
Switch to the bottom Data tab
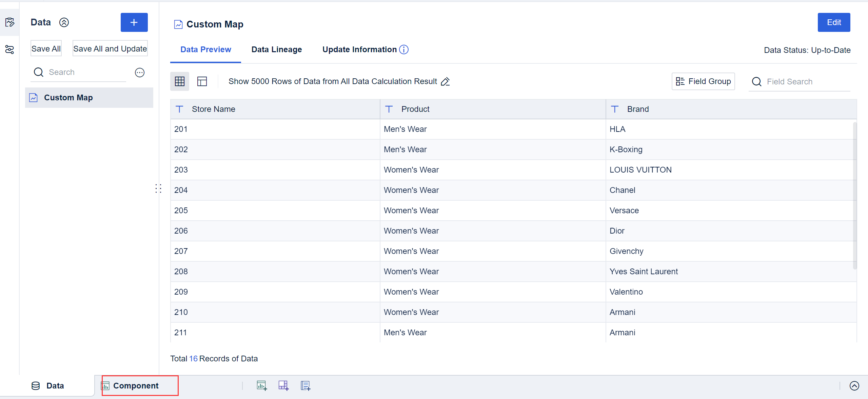[x=47, y=386]
